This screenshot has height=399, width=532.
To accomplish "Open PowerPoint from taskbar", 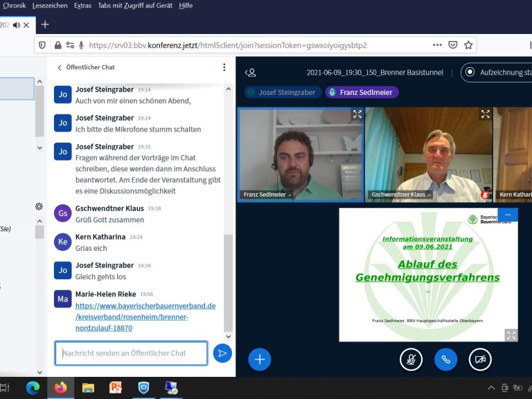I will coord(116,388).
